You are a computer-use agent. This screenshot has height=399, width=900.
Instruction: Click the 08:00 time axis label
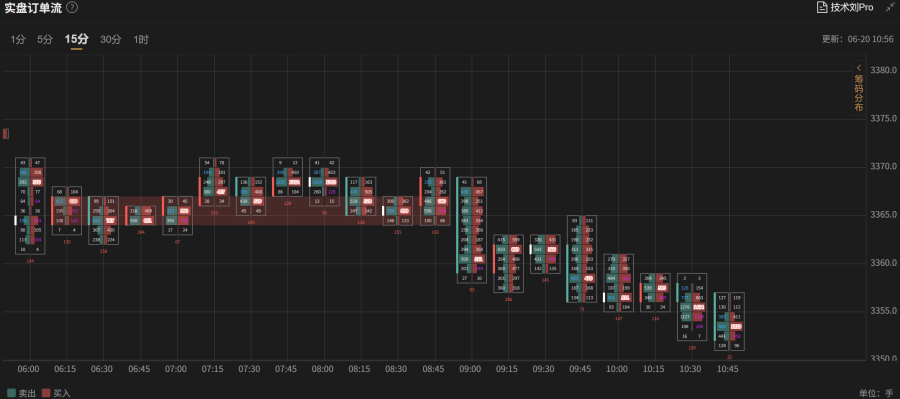323,369
